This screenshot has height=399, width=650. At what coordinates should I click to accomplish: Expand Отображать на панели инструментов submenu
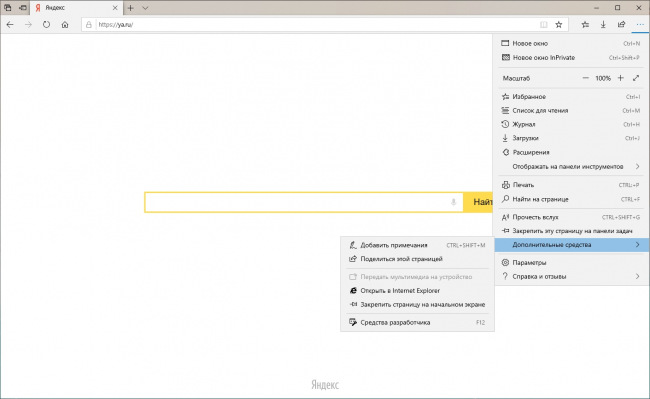571,167
